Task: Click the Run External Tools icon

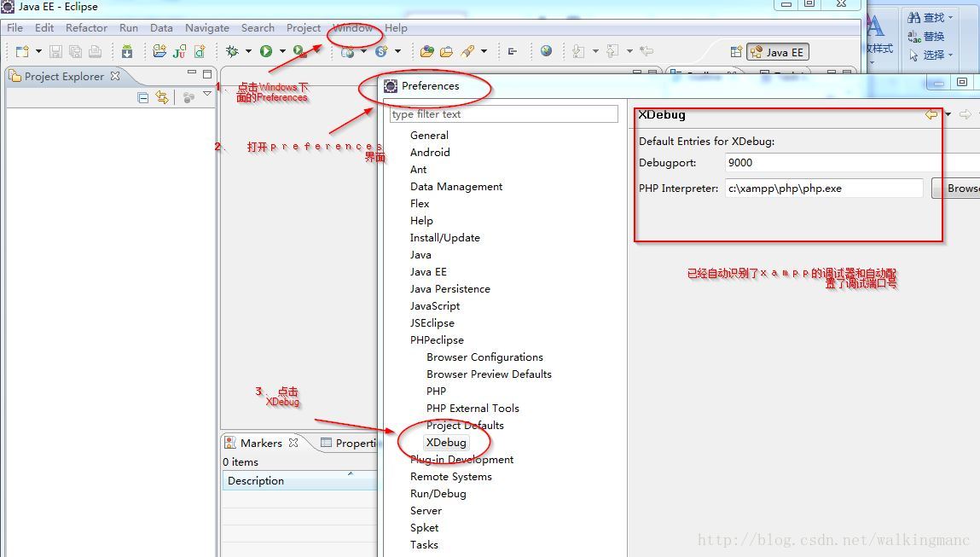Action: tap(300, 51)
